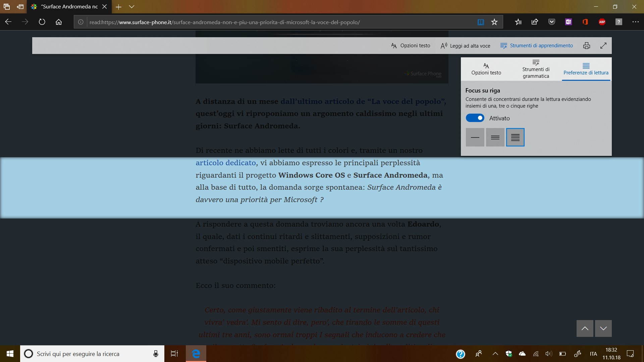644x362 pixels.
Task: Open volume control
Action: (549, 354)
